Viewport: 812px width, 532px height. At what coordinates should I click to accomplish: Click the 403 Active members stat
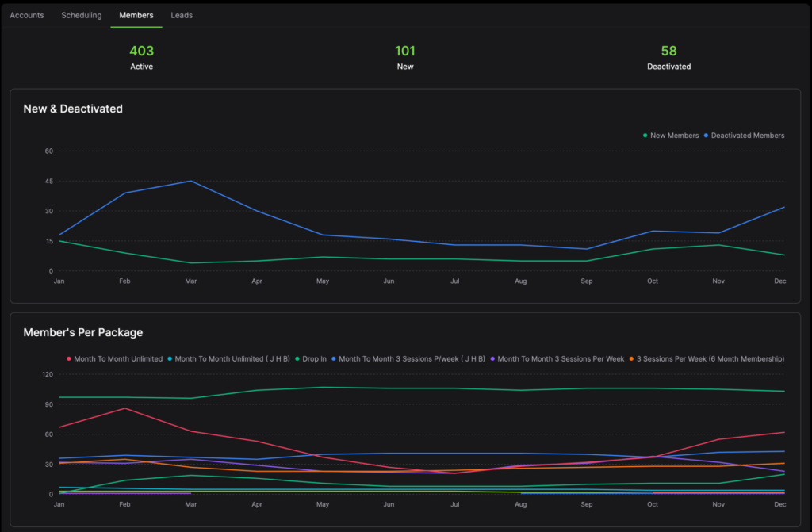(141, 57)
